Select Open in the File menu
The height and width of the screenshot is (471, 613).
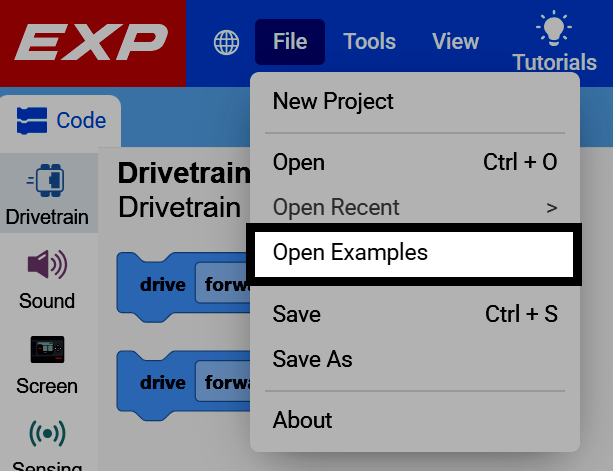coord(415,162)
